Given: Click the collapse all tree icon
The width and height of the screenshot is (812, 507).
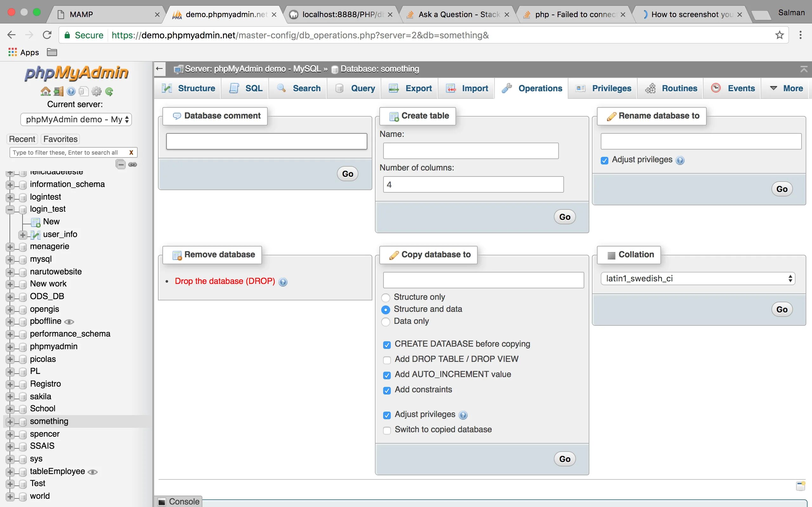Looking at the screenshot, I should pyautogui.click(x=121, y=164).
